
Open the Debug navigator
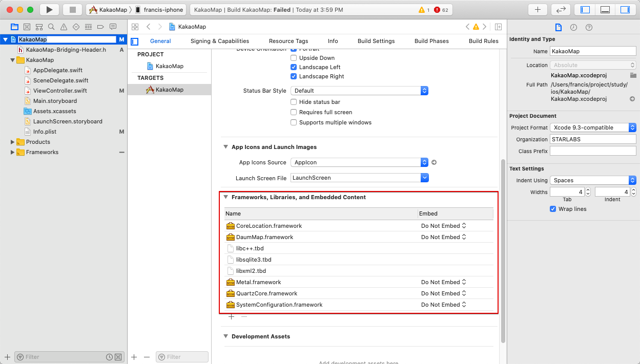coord(88,27)
